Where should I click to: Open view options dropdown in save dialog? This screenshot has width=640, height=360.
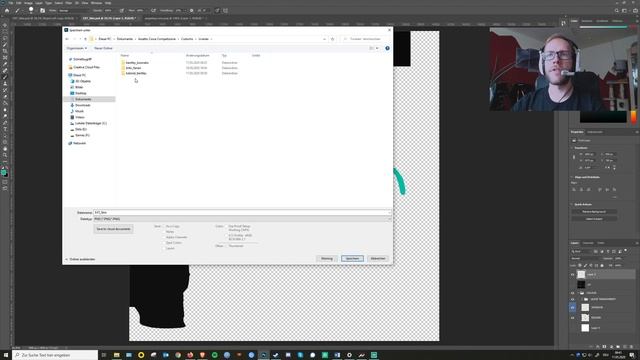(377, 48)
